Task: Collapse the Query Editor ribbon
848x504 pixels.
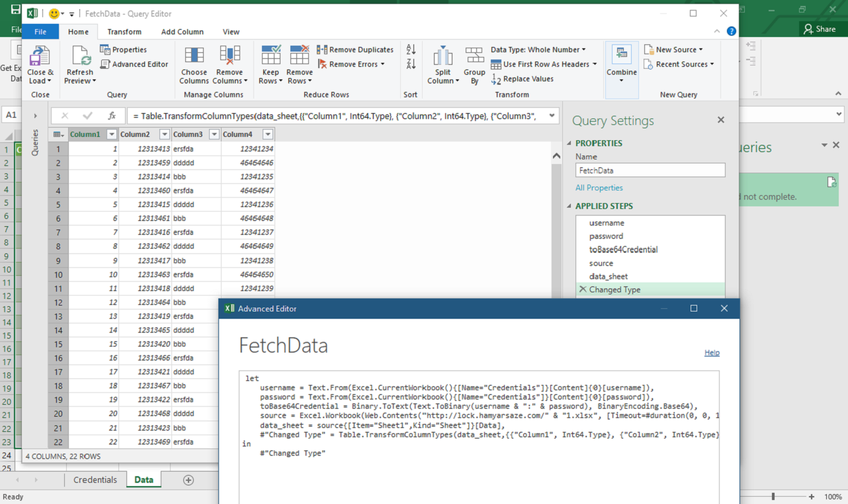Action: click(718, 31)
